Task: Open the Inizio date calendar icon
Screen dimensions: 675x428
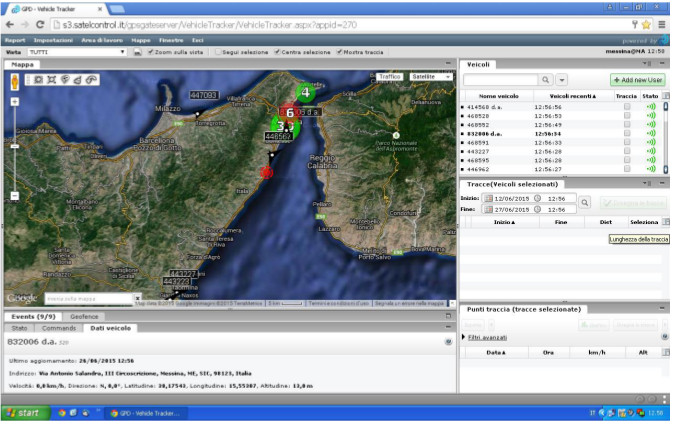Action: point(488,198)
